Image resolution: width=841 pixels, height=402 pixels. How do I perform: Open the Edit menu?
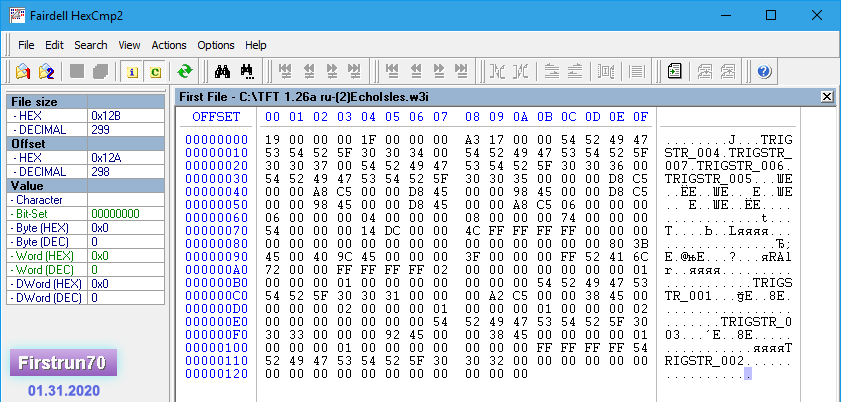[54, 45]
